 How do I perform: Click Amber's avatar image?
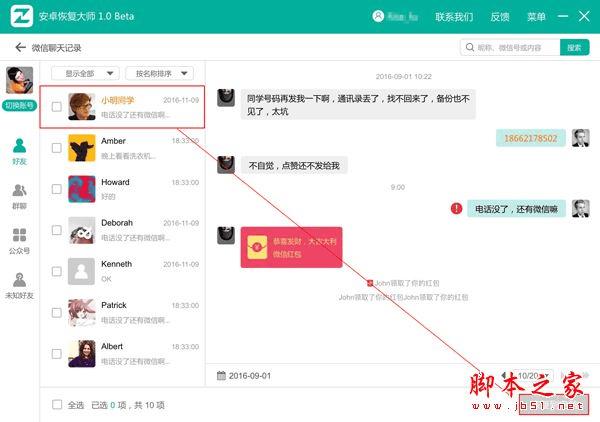(82, 148)
